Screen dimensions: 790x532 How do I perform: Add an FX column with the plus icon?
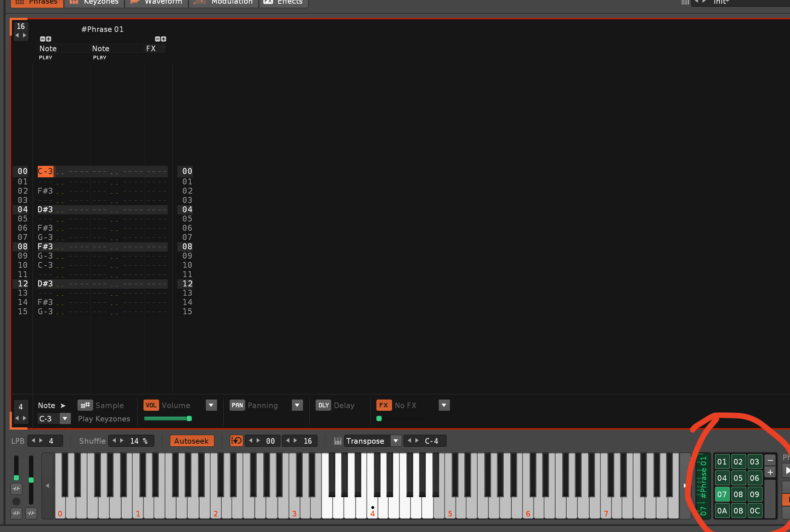[x=164, y=39]
